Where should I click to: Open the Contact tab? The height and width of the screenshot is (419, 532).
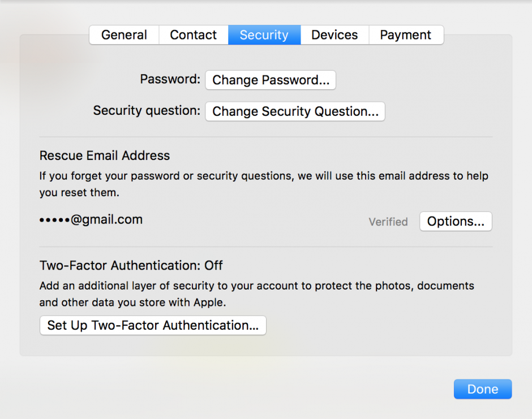click(193, 34)
